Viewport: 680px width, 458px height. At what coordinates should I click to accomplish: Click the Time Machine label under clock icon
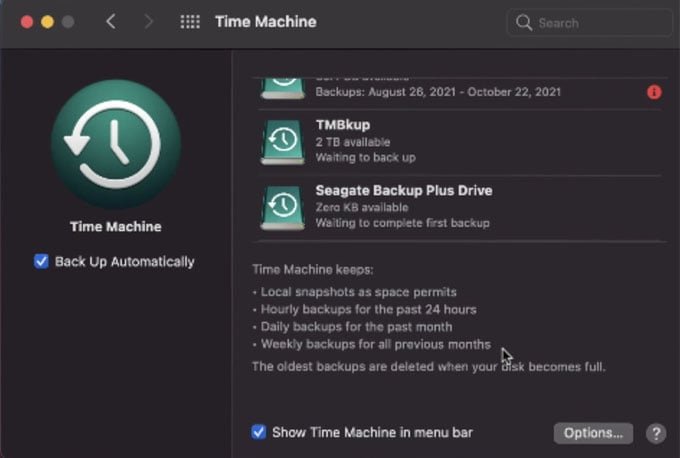click(x=116, y=226)
